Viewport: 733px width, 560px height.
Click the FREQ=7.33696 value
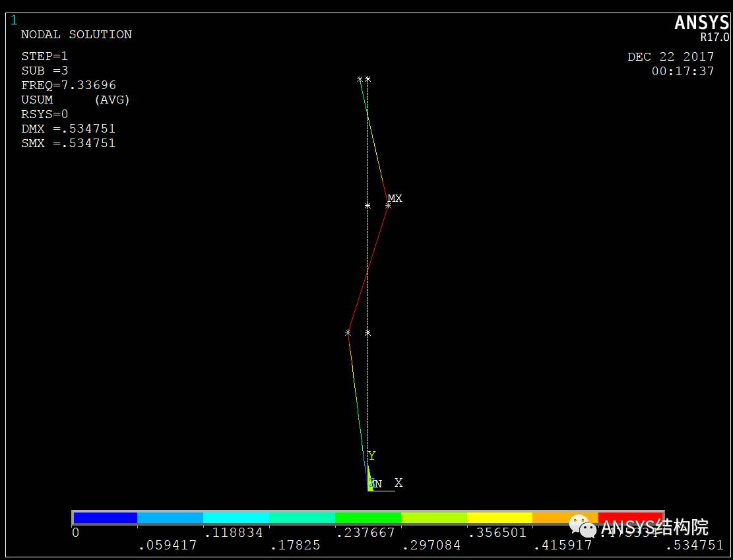click(68, 85)
